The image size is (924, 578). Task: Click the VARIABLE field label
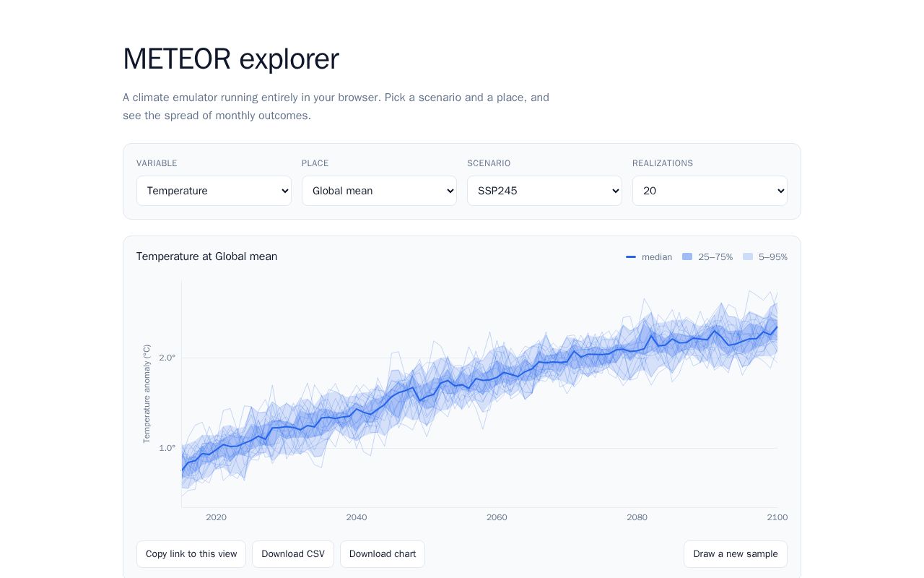coord(157,163)
